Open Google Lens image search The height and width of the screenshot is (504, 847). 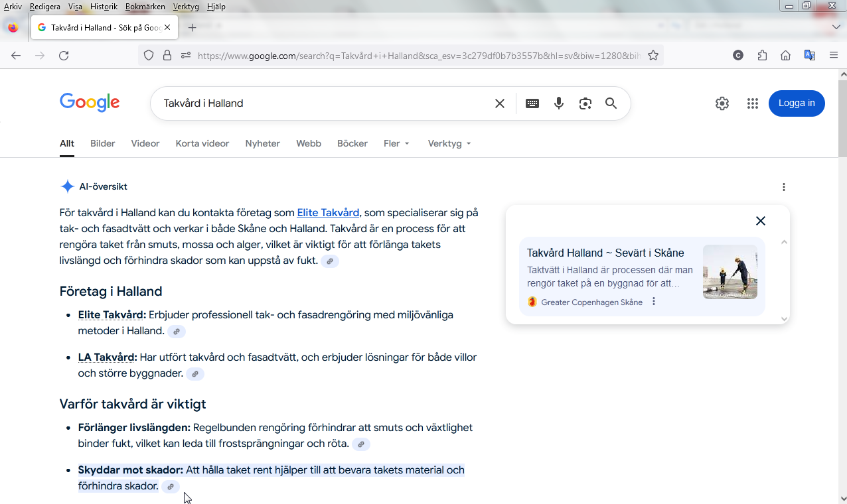point(585,103)
